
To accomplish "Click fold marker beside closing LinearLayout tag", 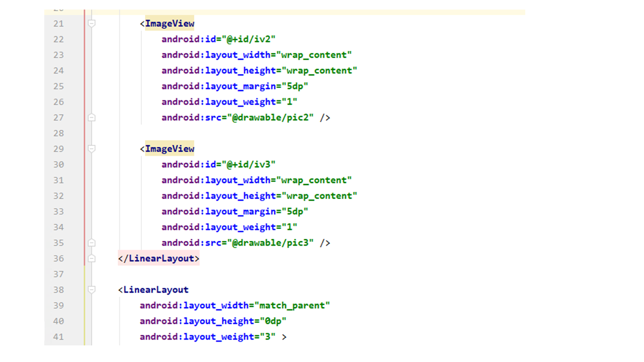I will tap(92, 258).
